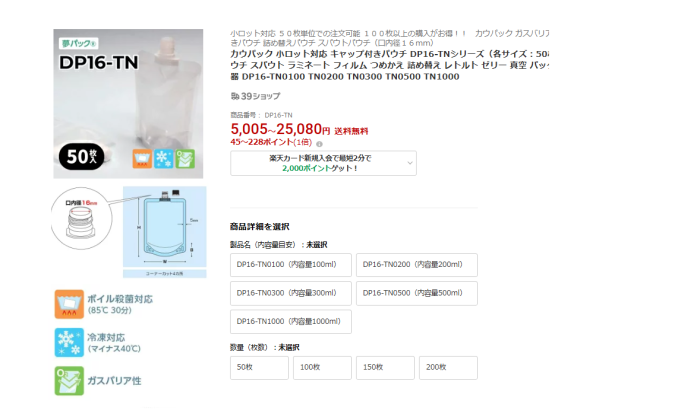Pick the 200枚 quantity option
The image size is (700, 420).
tap(448, 368)
